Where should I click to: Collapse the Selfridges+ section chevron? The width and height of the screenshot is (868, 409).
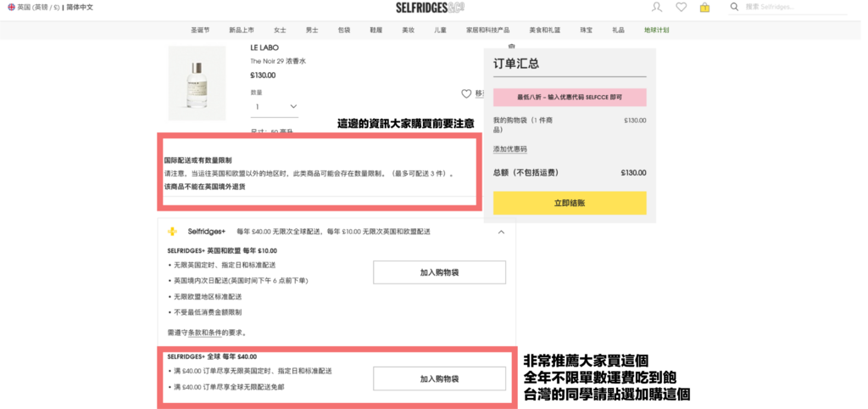coord(501,233)
